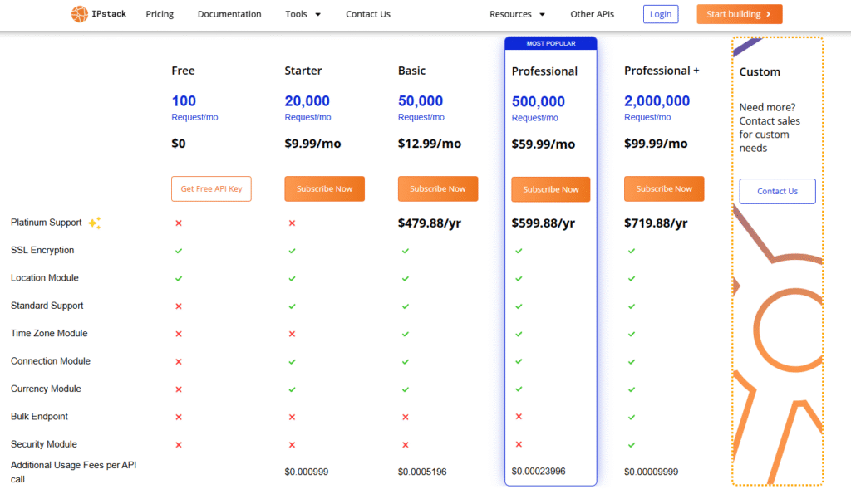Click the red X for Free Platinum Support
The height and width of the screenshot is (504, 851).
(179, 223)
